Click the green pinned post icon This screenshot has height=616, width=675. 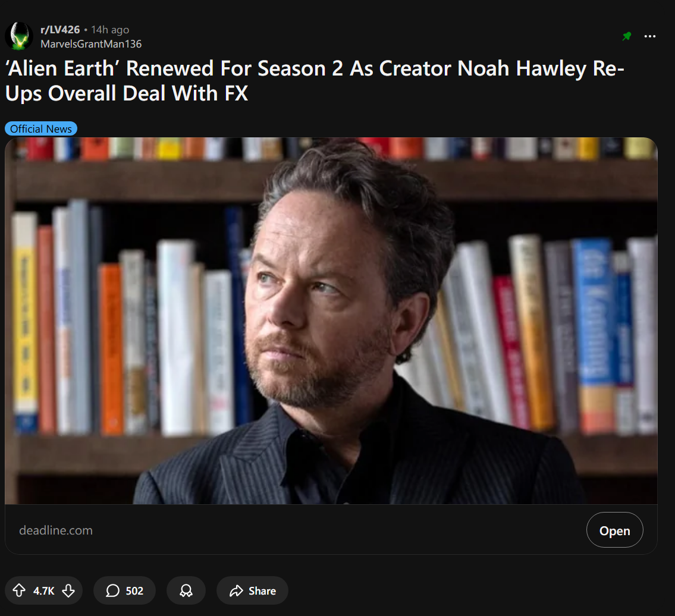coord(627,36)
